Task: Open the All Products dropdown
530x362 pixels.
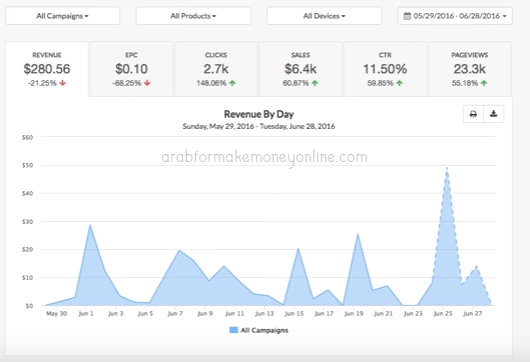Action: point(193,16)
